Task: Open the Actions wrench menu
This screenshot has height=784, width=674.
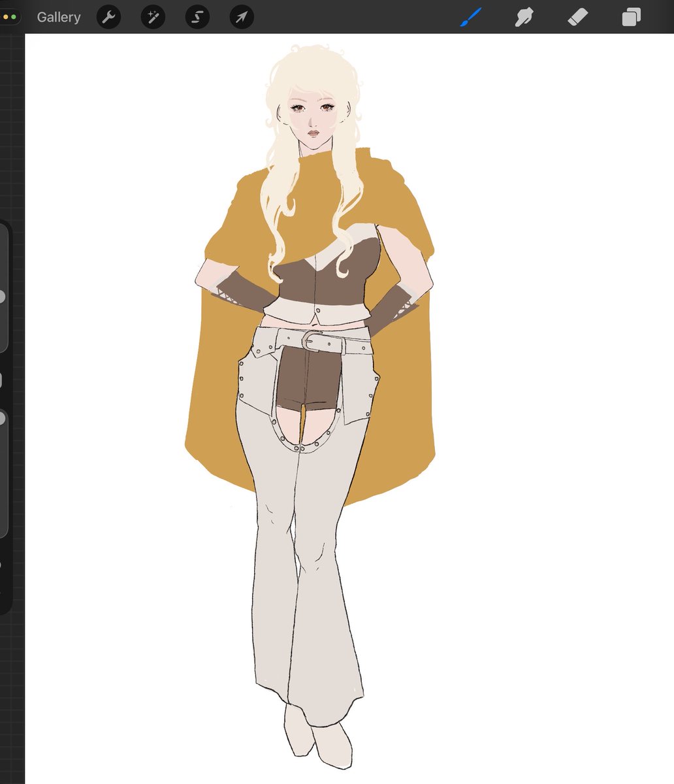Action: click(109, 17)
